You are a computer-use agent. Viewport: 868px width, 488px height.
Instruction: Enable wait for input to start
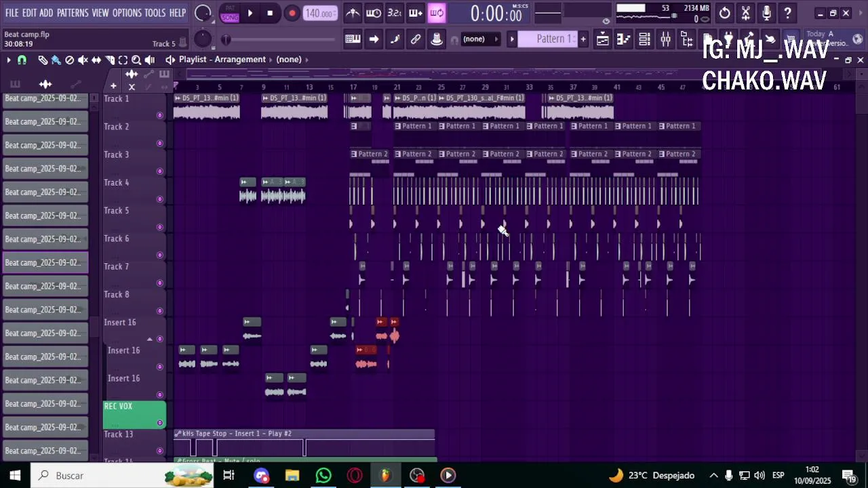pos(374,13)
